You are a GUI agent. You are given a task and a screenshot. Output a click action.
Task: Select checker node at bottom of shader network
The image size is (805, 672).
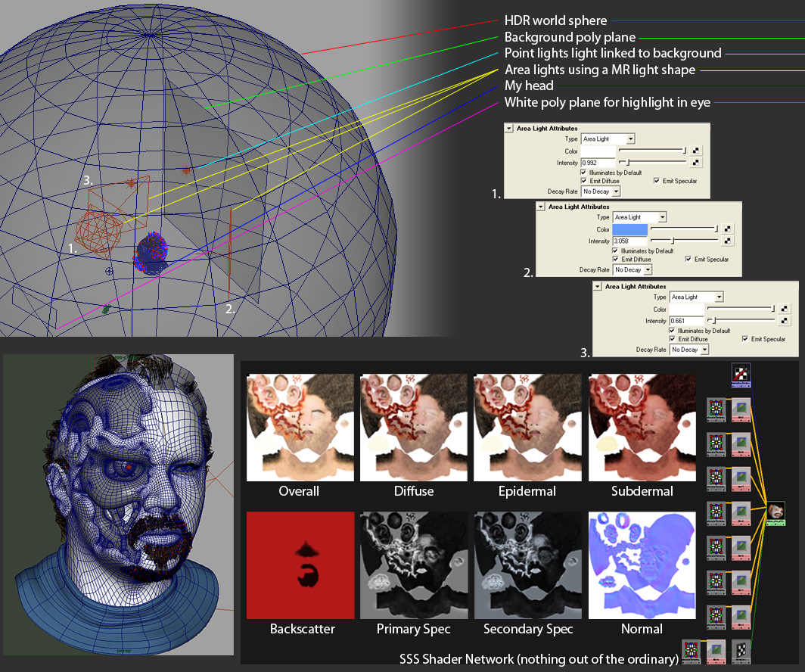click(741, 651)
